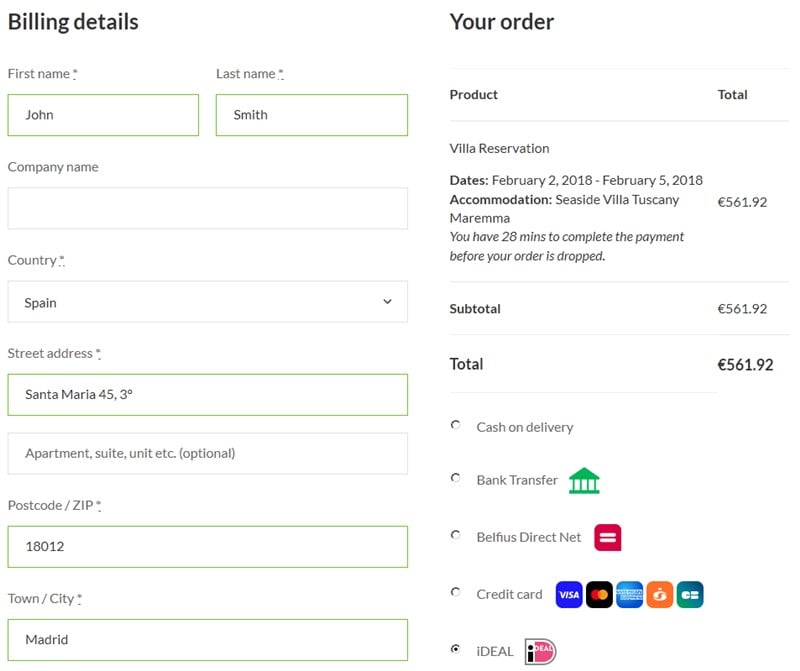Image resolution: width=800 pixels, height=671 pixels.
Task: Focus the Postcode / ZIP field
Action: point(207,547)
